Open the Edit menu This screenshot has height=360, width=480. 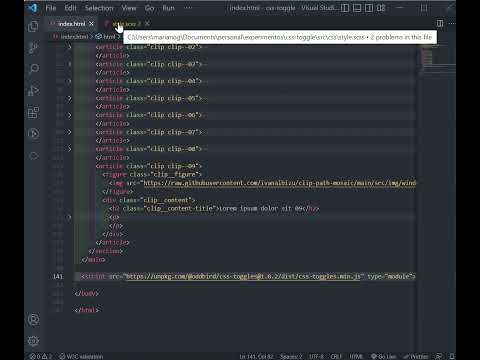click(70, 8)
